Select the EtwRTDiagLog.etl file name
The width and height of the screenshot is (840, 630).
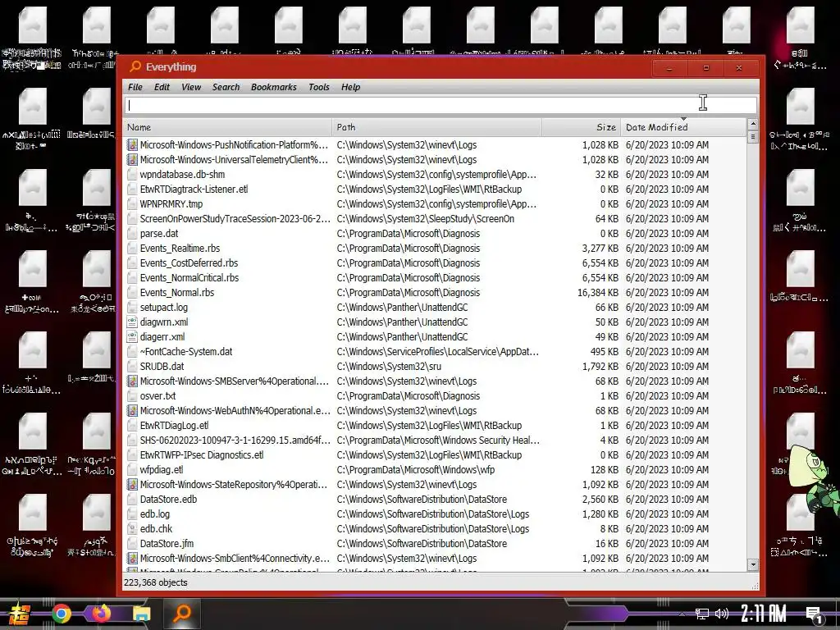pyautogui.click(x=174, y=426)
